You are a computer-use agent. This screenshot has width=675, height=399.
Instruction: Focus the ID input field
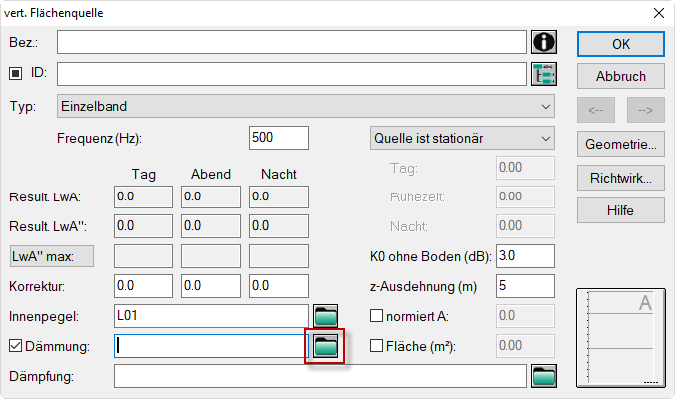(292, 74)
